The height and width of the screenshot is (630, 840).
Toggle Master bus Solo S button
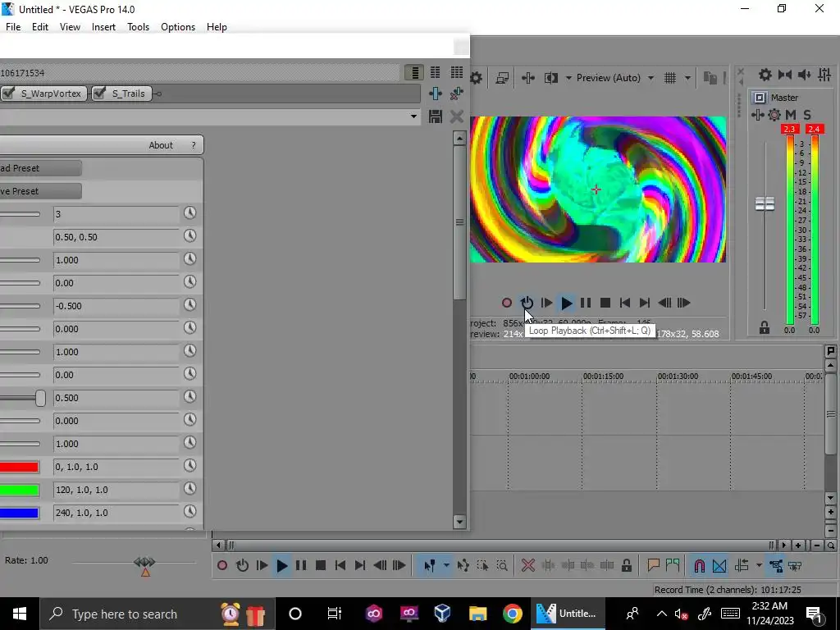point(807,115)
